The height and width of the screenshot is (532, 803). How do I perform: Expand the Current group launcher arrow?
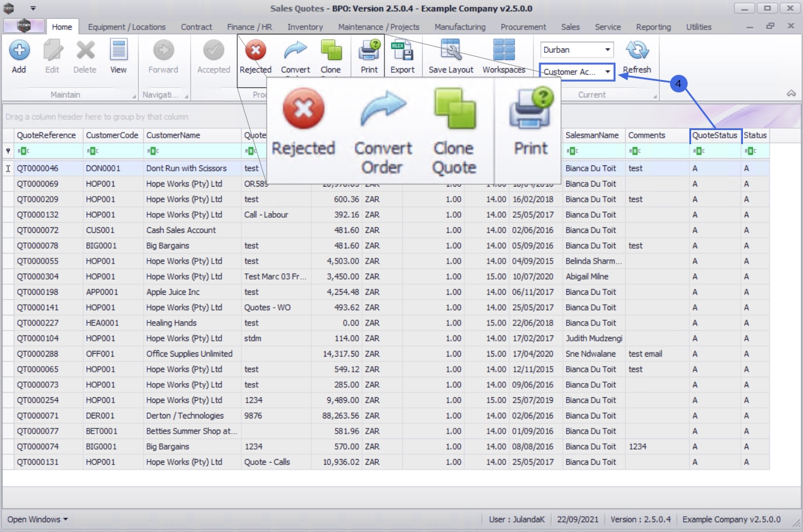click(655, 96)
